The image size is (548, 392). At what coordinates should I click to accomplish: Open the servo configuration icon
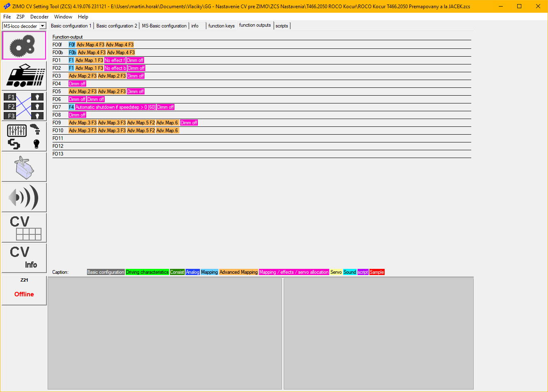pyautogui.click(x=24, y=167)
